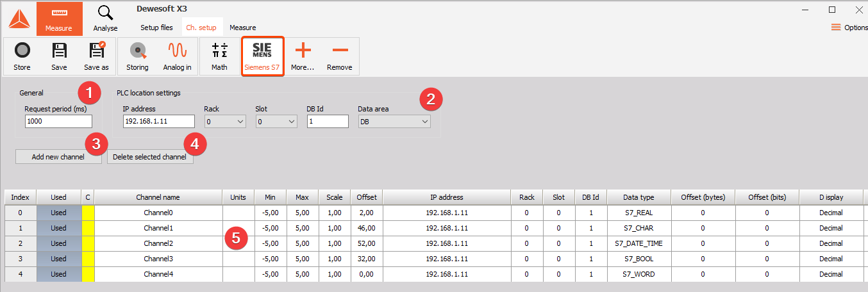Toggle Used state for Channel2

(x=59, y=243)
